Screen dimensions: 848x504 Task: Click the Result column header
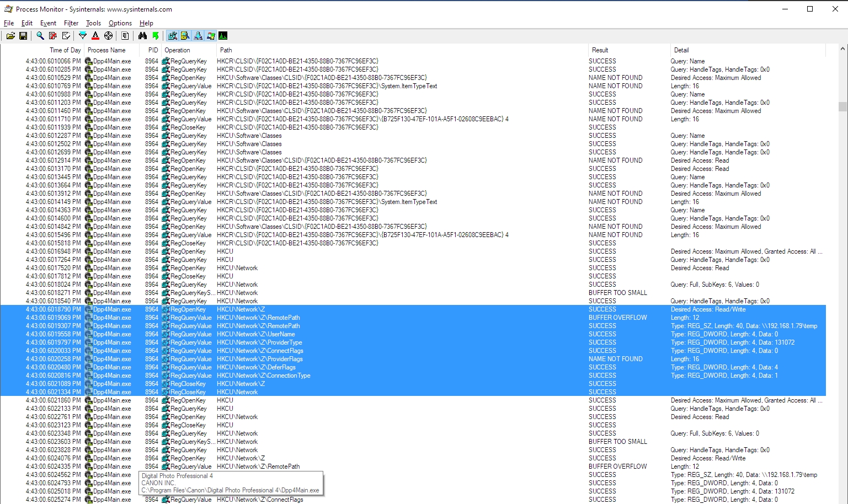pos(600,50)
